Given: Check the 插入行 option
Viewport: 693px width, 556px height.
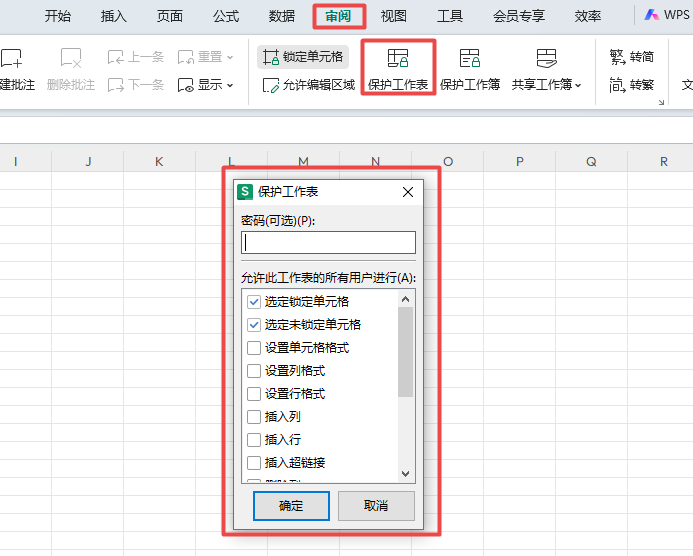Looking at the screenshot, I should [x=254, y=440].
